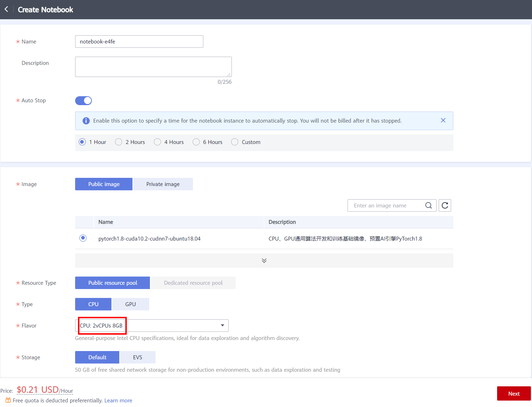The height and width of the screenshot is (407, 532).
Task: Select Custom auto stop duration
Action: tap(235, 142)
